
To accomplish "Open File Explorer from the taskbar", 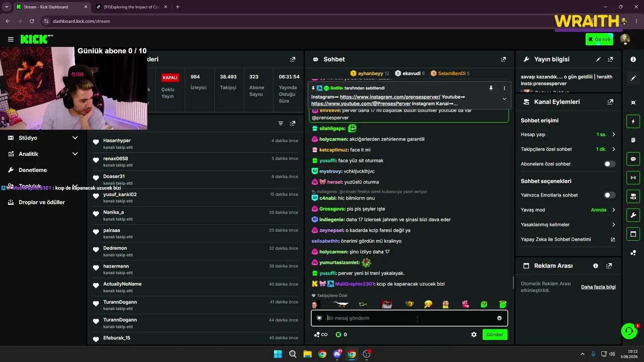I will [x=307, y=354].
